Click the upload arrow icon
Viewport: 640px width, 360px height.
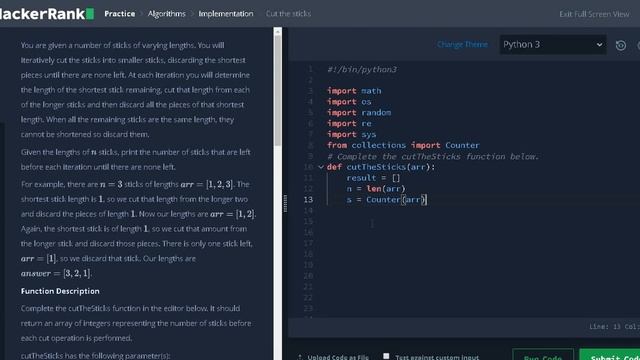[300, 357]
